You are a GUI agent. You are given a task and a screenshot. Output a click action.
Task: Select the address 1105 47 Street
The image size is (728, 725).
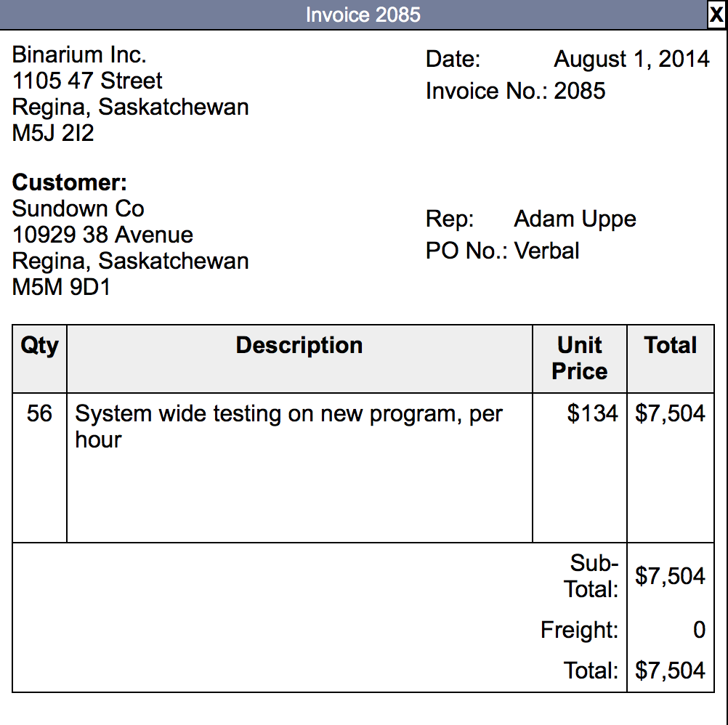[x=86, y=81]
